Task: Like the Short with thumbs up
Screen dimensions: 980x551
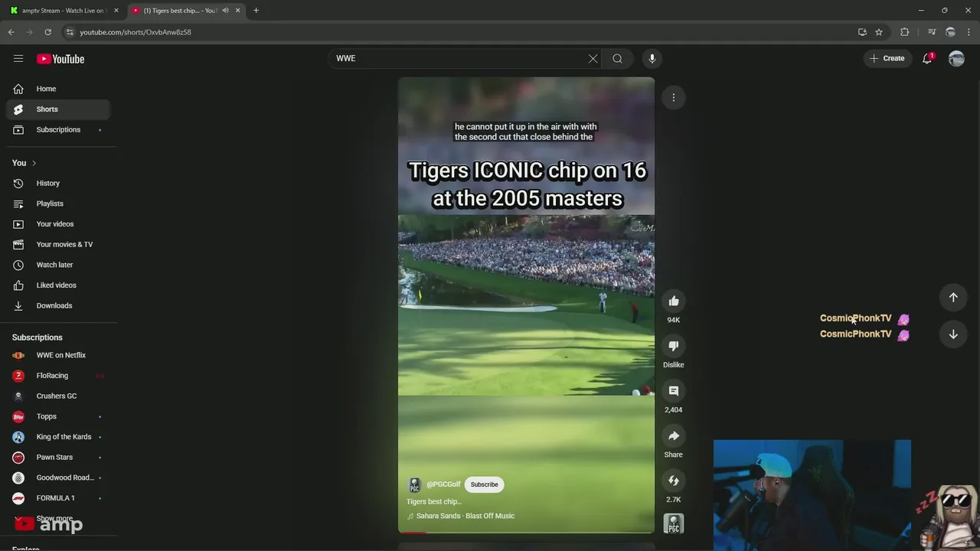Action: (x=674, y=301)
